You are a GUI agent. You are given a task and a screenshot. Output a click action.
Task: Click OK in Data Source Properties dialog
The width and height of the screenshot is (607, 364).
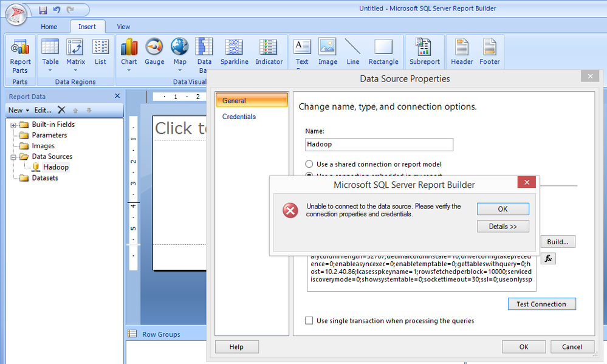pyautogui.click(x=524, y=347)
